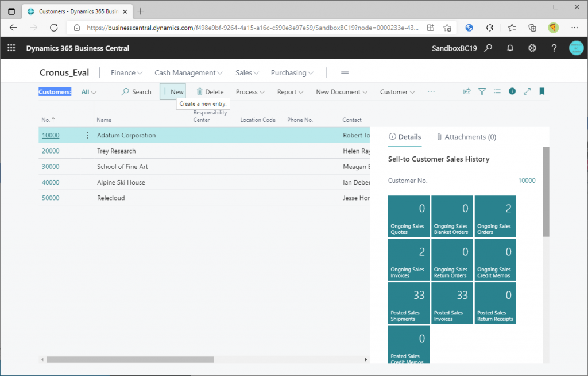The height and width of the screenshot is (376, 588).
Task: View site information lock icon
Action: (77, 28)
